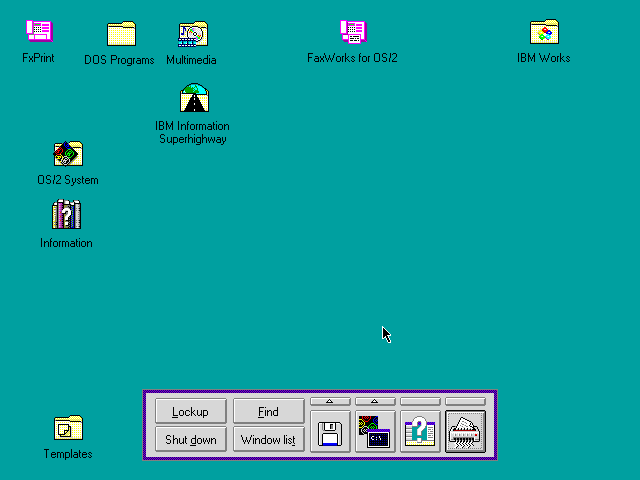Open the drawer tab above the help icon
640x480 pixels.
point(420,402)
